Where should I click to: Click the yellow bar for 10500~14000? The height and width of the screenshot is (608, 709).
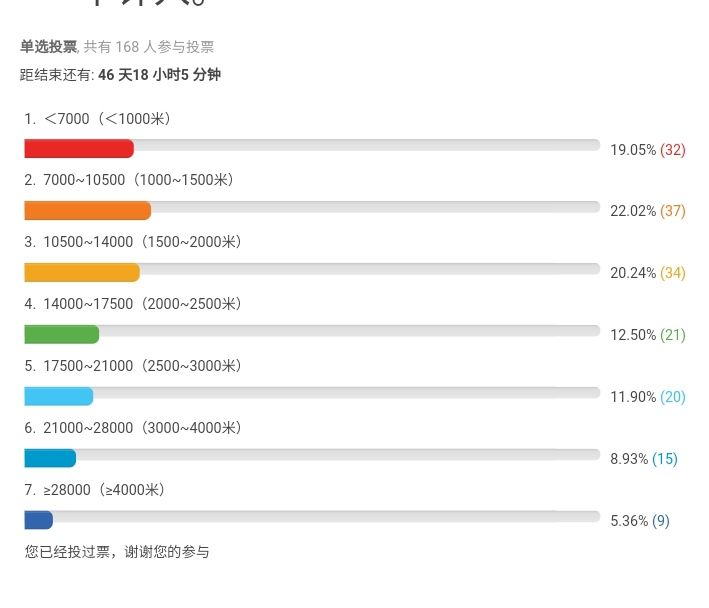[82, 273]
